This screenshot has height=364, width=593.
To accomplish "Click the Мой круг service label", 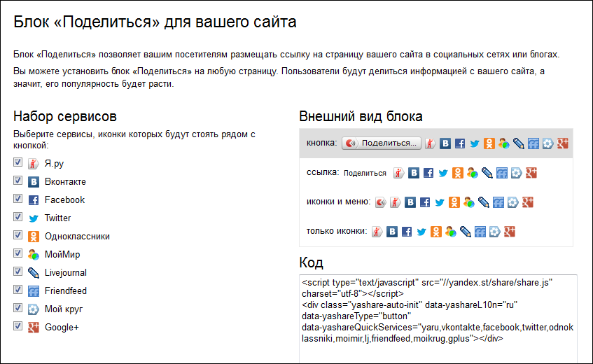I will (x=64, y=309).
